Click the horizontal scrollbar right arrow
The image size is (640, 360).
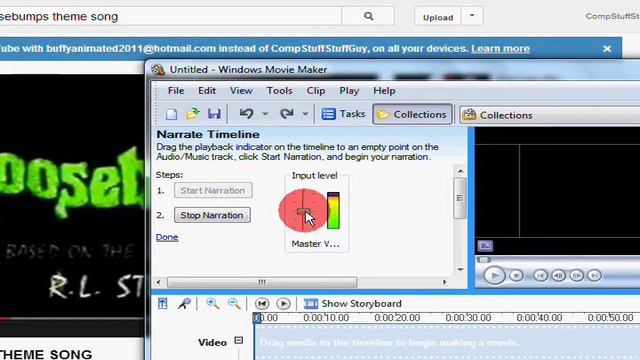pyautogui.click(x=444, y=282)
